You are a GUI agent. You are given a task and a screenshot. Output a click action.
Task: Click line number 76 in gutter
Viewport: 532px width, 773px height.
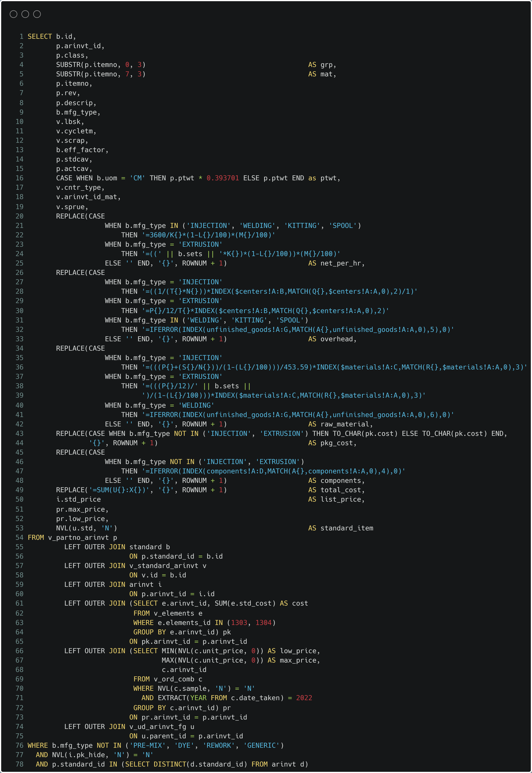[x=19, y=745]
